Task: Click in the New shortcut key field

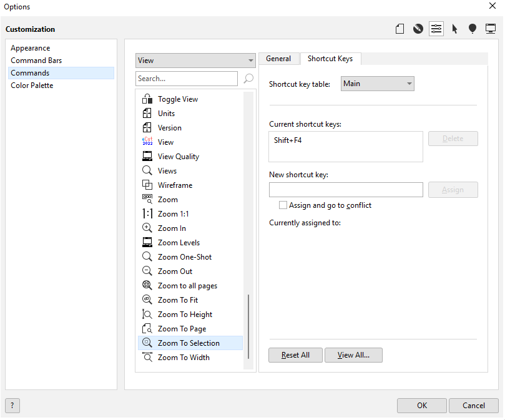Action: [346, 190]
